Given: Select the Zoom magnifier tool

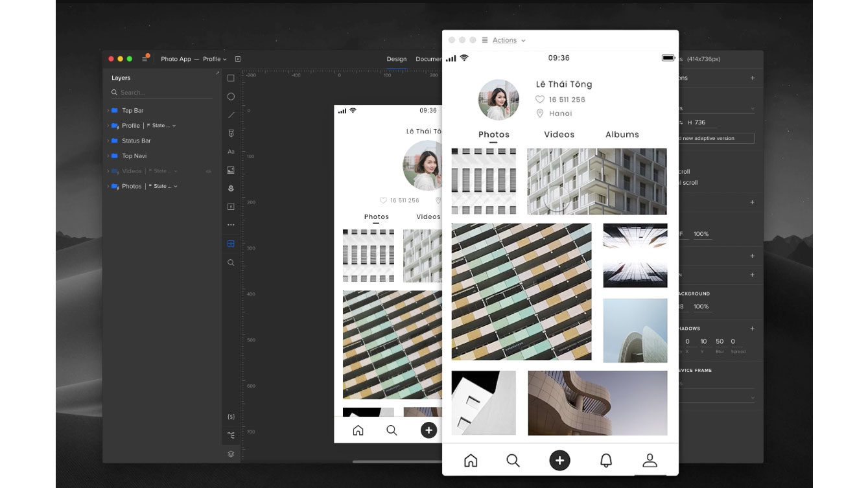Looking at the screenshot, I should point(230,262).
